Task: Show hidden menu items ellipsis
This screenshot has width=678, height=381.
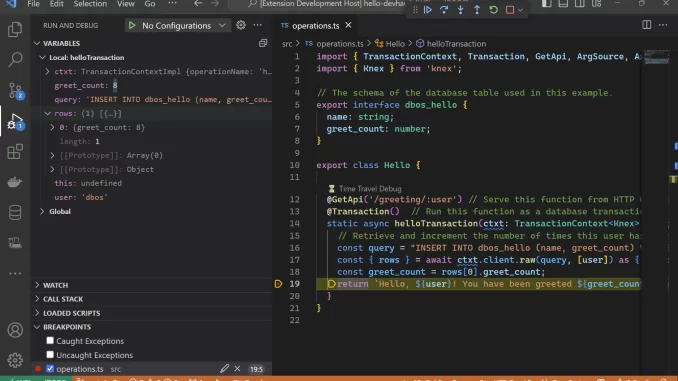Action: coord(172,4)
